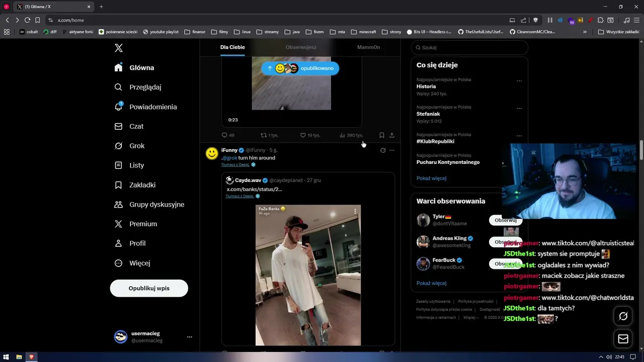Image resolution: width=644 pixels, height=362 pixels.
Task: Open options for the #KlubRepubliki trend
Action: click(519, 136)
